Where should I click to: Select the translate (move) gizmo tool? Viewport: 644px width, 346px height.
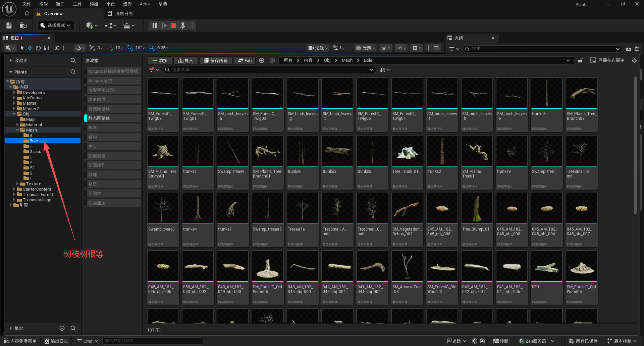pyautogui.click(x=30, y=48)
